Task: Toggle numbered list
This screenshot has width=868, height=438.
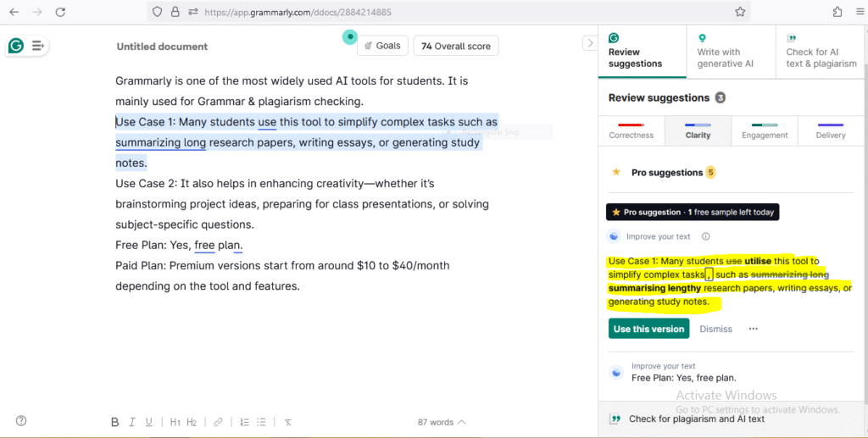Action: [245, 422]
